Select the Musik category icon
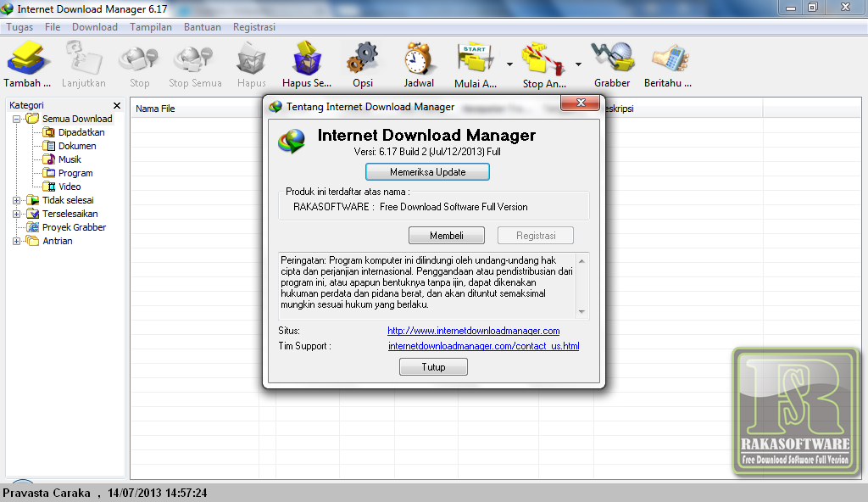The width and height of the screenshot is (868, 502). [x=48, y=159]
